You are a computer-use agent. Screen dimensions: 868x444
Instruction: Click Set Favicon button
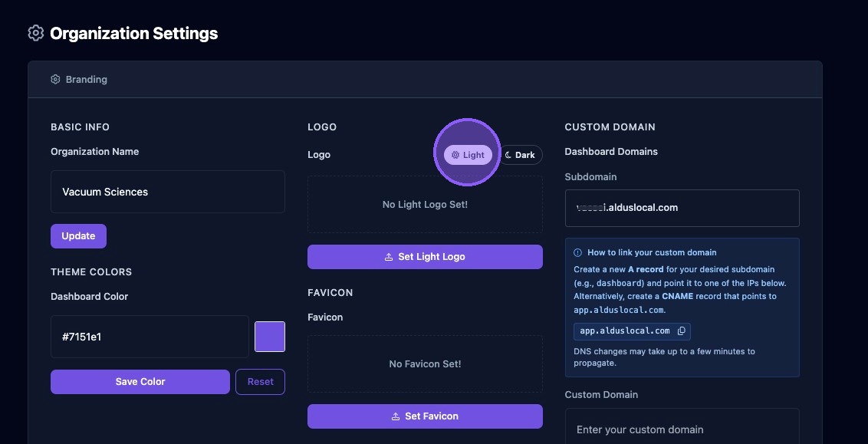click(x=425, y=416)
